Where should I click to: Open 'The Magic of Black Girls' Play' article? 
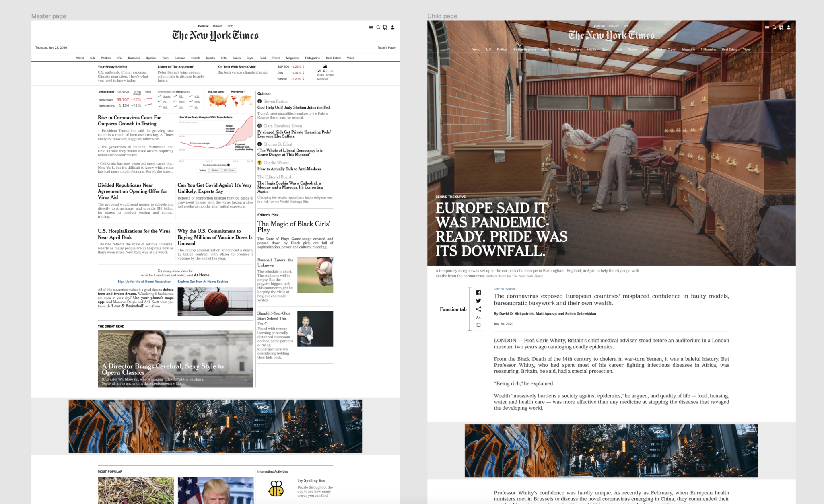(x=294, y=227)
